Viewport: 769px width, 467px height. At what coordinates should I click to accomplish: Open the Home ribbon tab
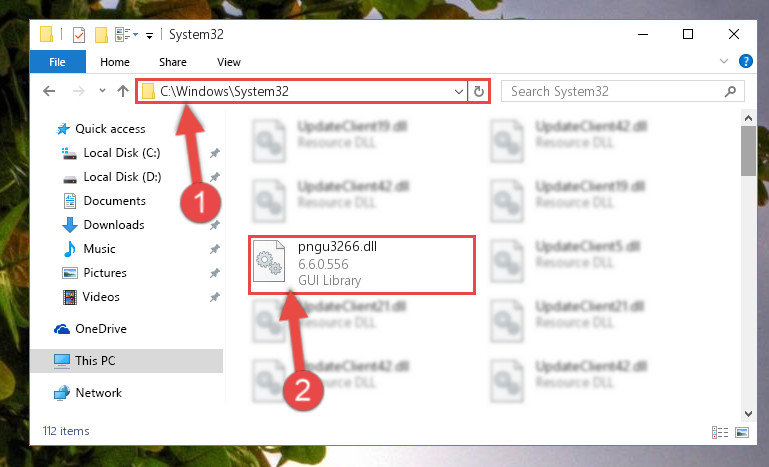[x=115, y=62]
